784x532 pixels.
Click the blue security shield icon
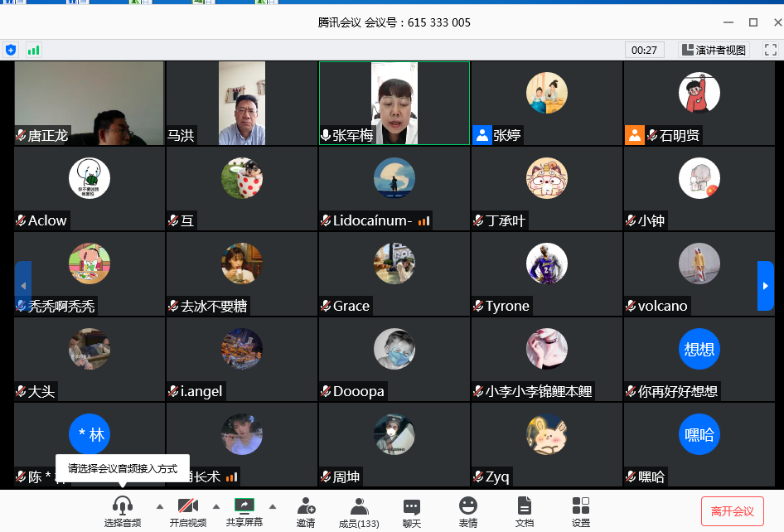click(x=11, y=50)
